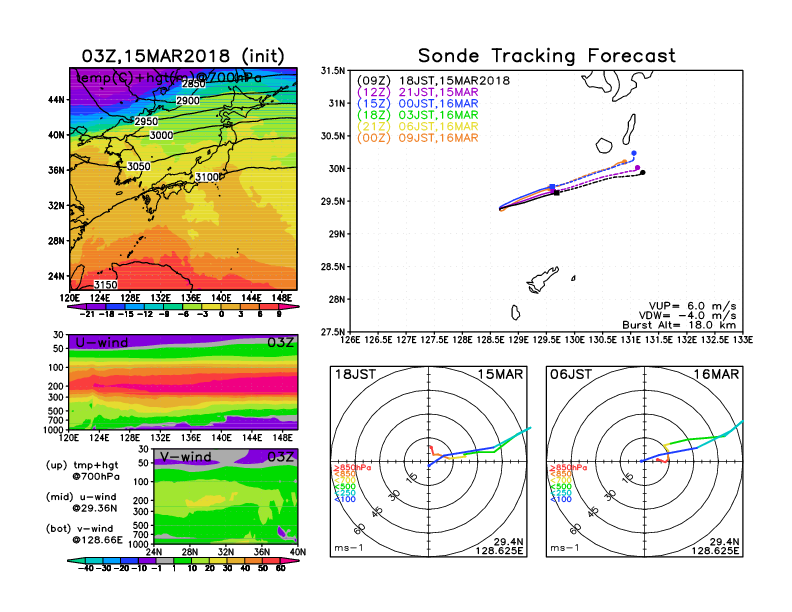
Task: Pick the gray segment between -1 and 1 on wind colorbar
Action: point(164,560)
